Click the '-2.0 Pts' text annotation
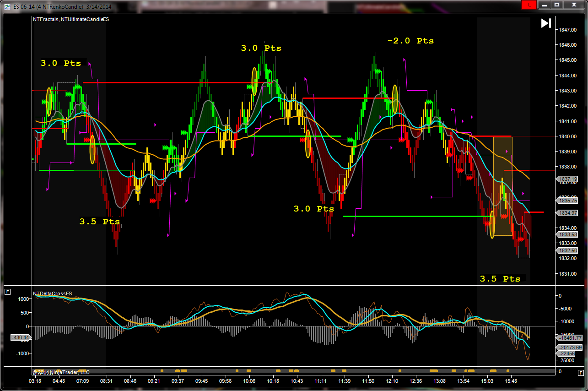588x391 pixels. tap(410, 41)
